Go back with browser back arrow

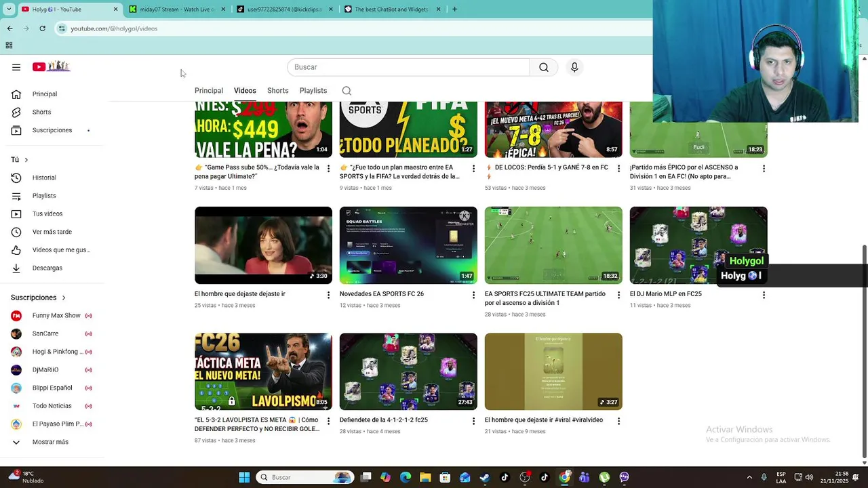point(9,28)
